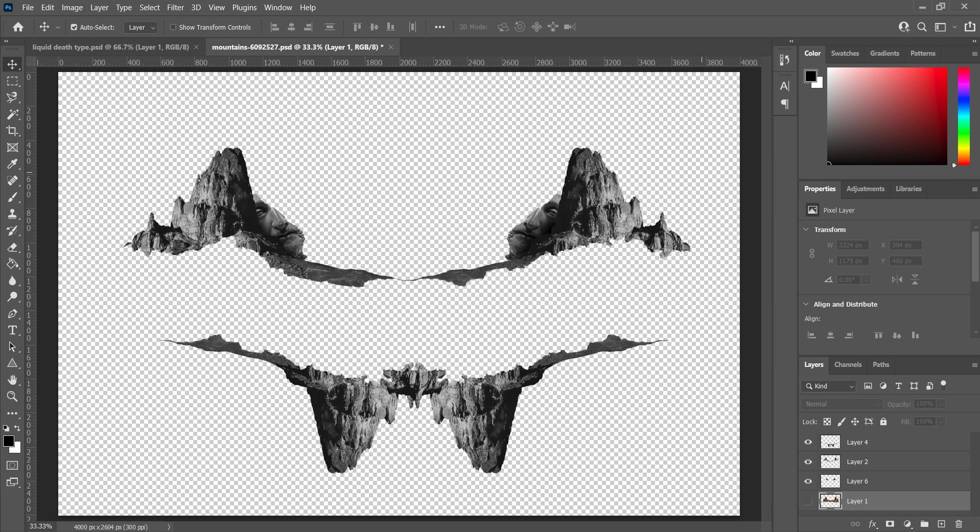Viewport: 980px width, 532px height.
Task: Select the Zoom tool
Action: [12, 397]
